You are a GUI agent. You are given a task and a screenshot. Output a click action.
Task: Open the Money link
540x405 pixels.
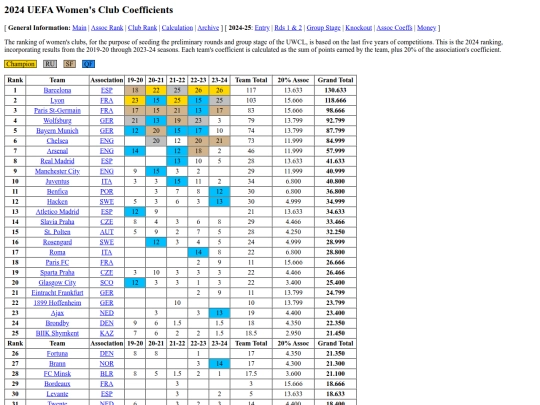426,28
